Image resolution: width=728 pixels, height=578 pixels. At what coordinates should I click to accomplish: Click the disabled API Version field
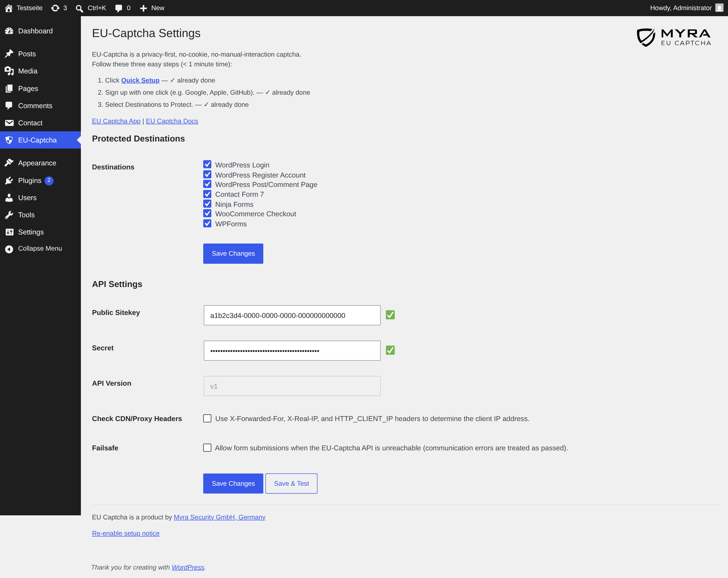click(292, 386)
